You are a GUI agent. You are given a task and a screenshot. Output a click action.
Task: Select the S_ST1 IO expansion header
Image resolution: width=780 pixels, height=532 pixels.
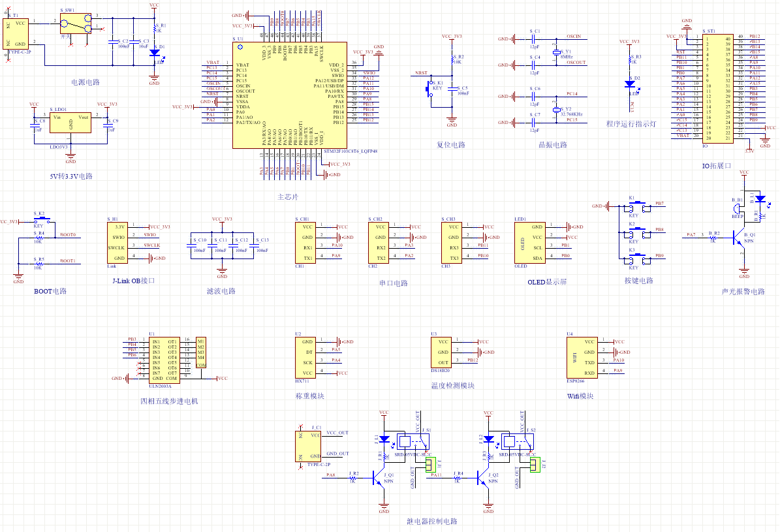(x=718, y=89)
